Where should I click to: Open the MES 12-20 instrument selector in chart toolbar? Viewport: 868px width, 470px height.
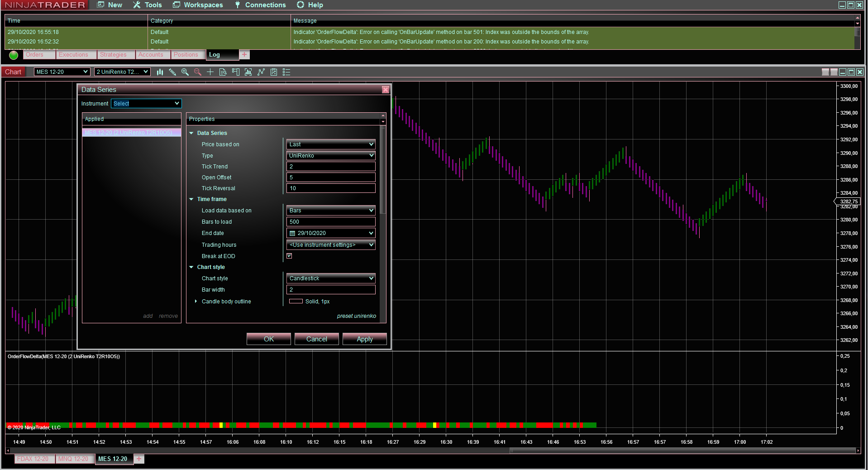(x=62, y=72)
